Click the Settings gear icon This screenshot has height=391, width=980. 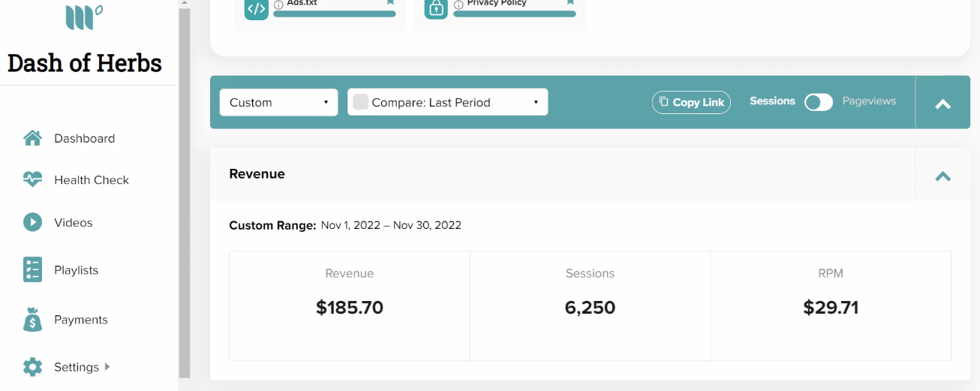[32, 367]
